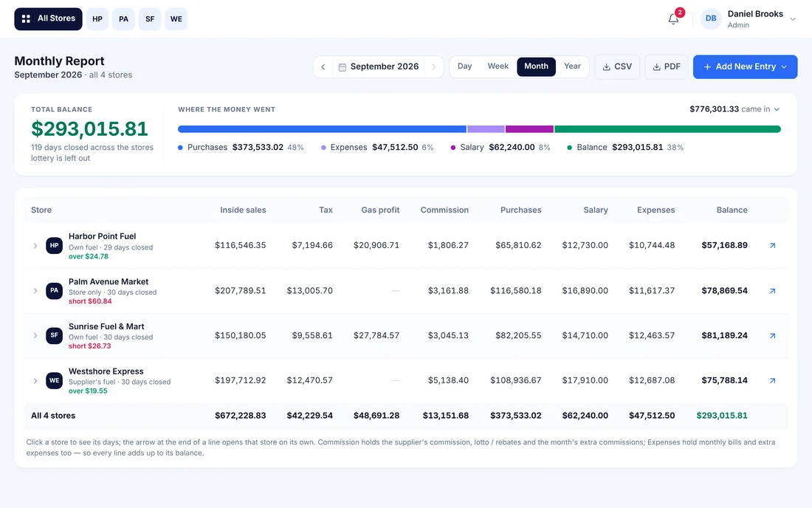Expand the Harbor Point Fuel row
The image size is (812, 508).
pyautogui.click(x=35, y=246)
